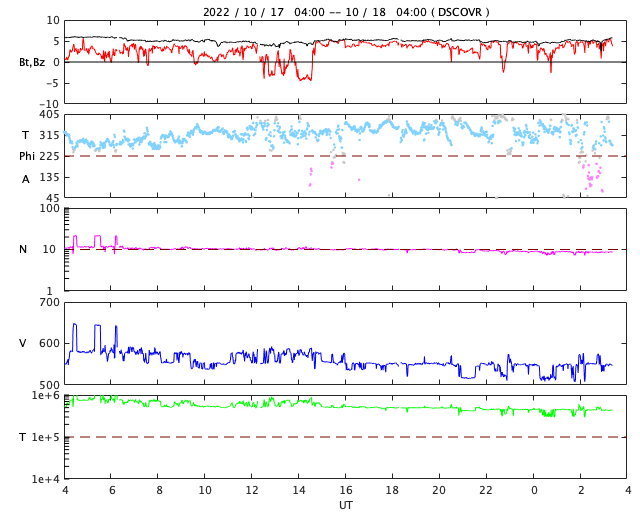Click the '700' velocity axis tick
The image size is (640, 512).
(49, 303)
